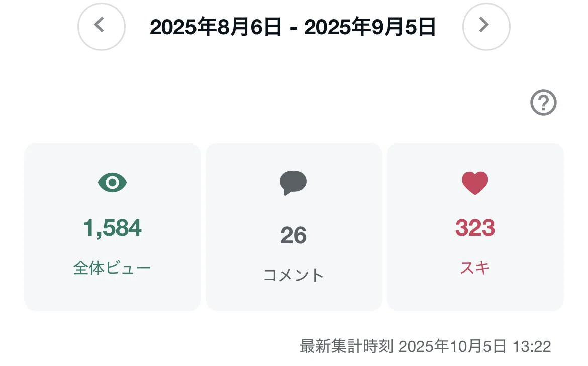Click the end date 2025年9月5日
This screenshot has width=588, height=366.
[x=370, y=27]
